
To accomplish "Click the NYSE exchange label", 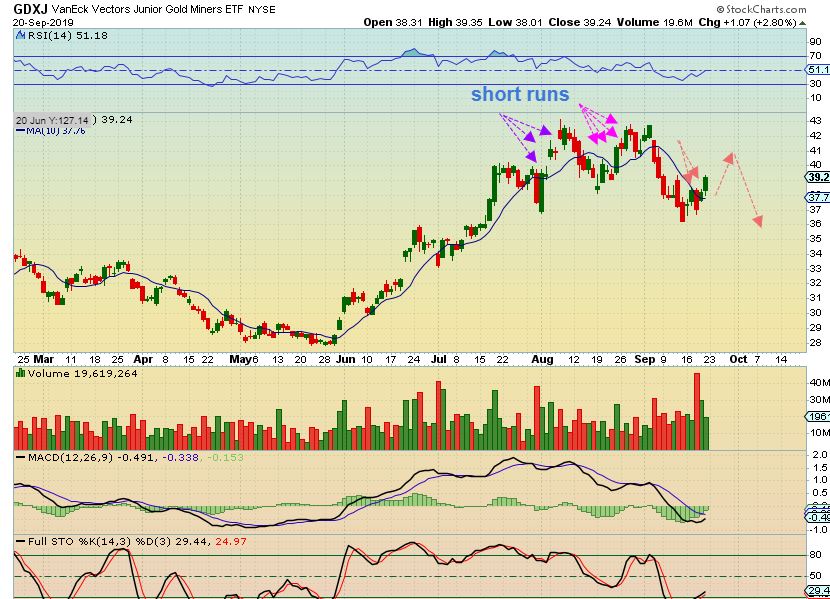I will tap(261, 10).
